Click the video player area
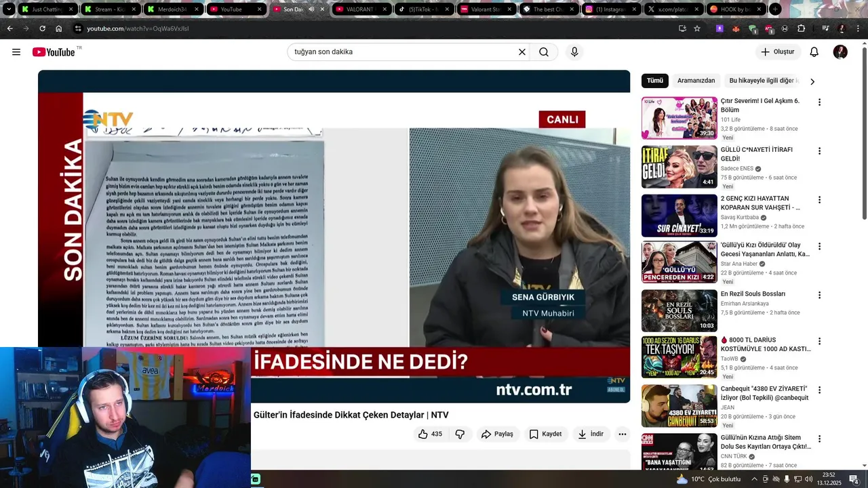This screenshot has height=488, width=868. (x=334, y=237)
